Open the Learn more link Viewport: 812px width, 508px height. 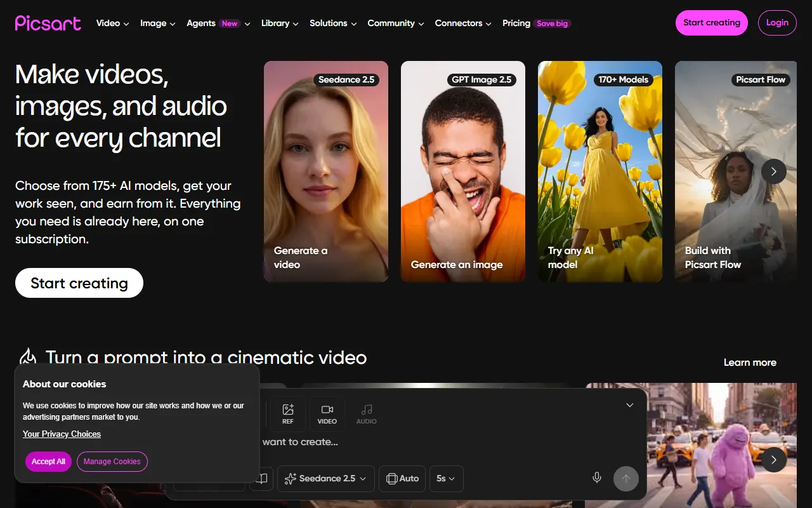coord(750,363)
